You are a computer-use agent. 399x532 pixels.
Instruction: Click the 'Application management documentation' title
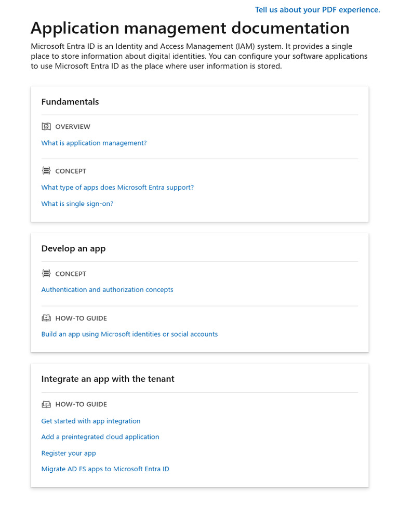click(x=190, y=28)
